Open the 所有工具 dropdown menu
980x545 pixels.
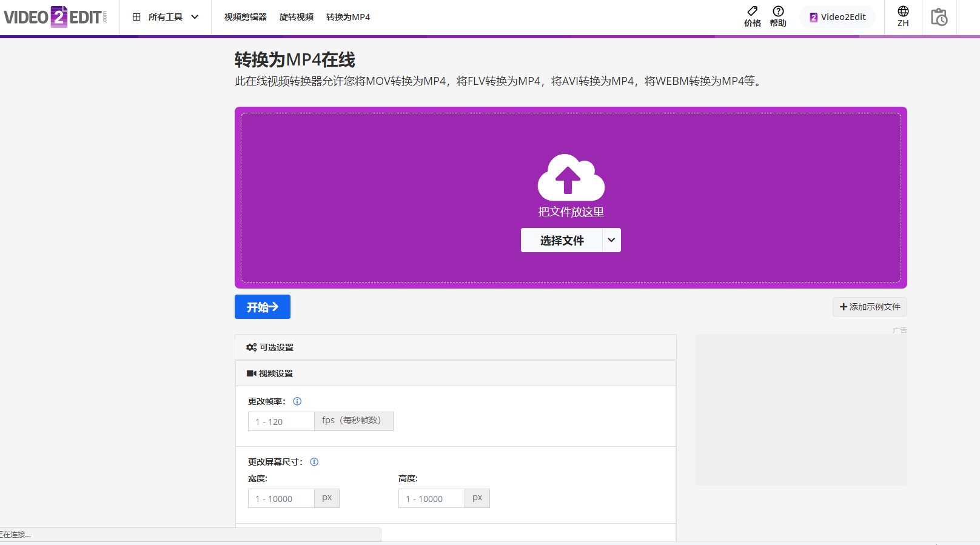[166, 17]
